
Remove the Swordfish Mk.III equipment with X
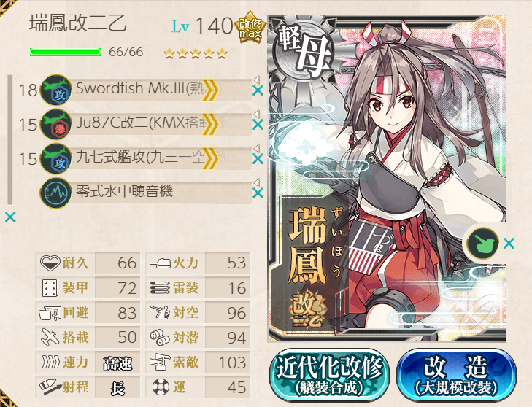coord(258,90)
